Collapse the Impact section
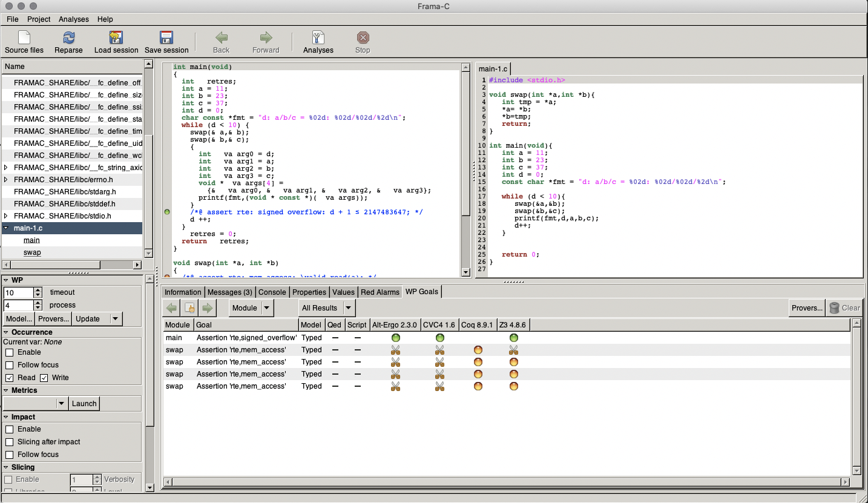 tap(6, 417)
